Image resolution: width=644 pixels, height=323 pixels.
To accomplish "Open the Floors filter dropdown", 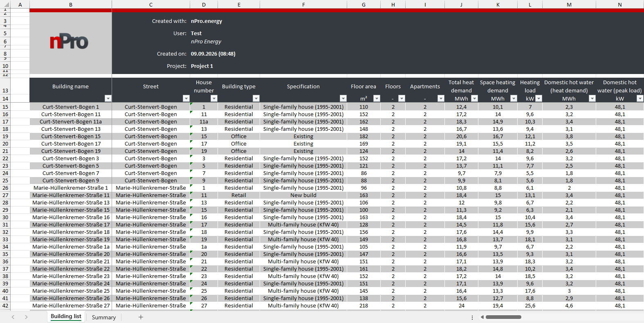I will [x=402, y=99].
